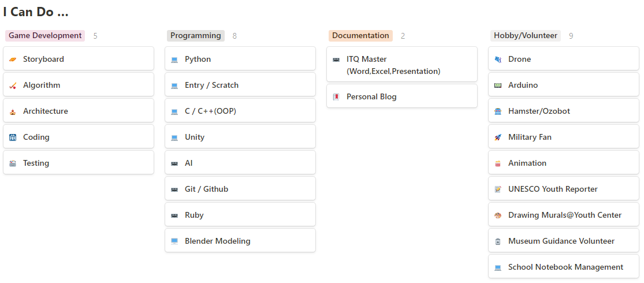644x283 pixels.
Task: Open the Git / Github card
Action: click(240, 189)
